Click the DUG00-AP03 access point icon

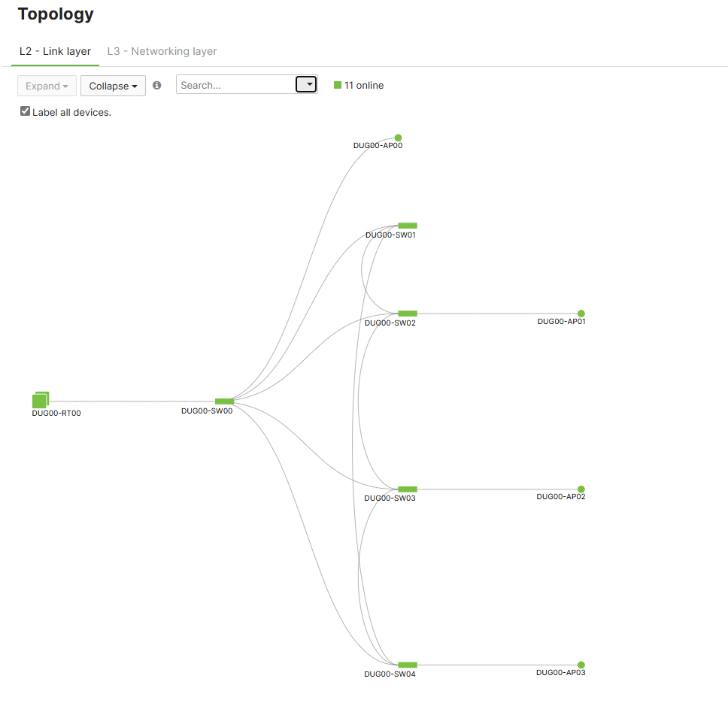581,663
